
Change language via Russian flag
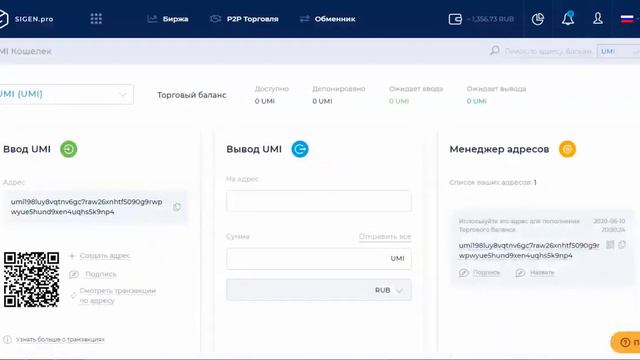click(x=627, y=19)
